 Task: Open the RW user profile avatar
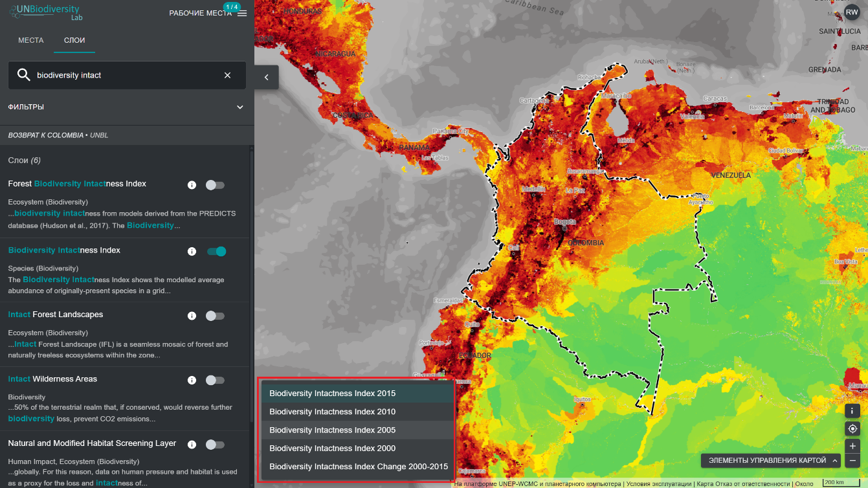[852, 12]
